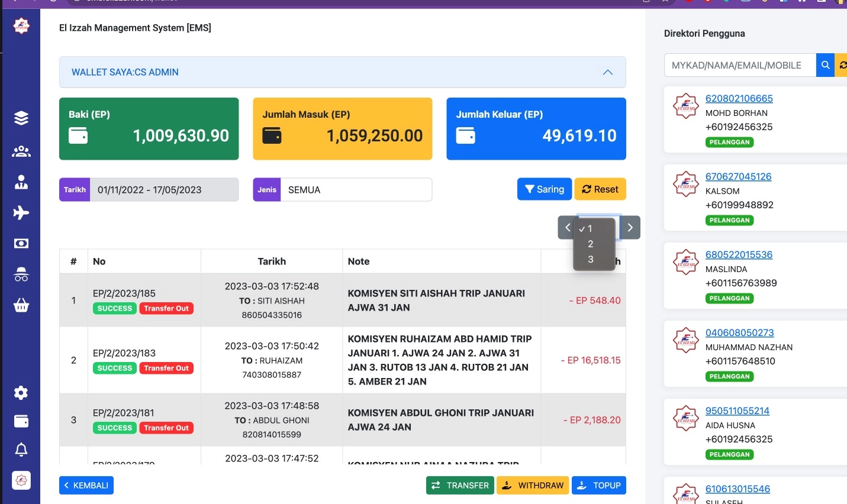Select page 2 in the pagination list
The width and height of the screenshot is (847, 504).
click(591, 244)
